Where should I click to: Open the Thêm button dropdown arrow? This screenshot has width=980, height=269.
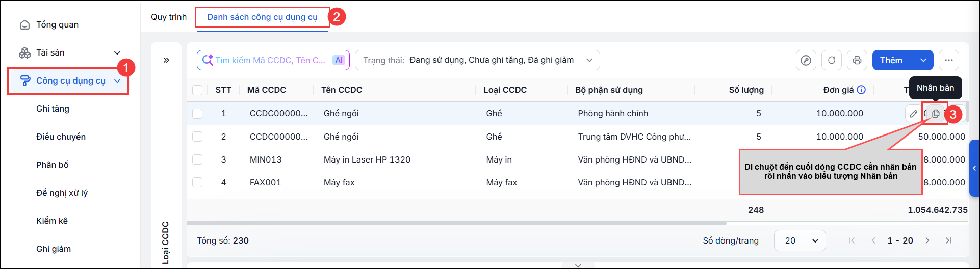(923, 60)
